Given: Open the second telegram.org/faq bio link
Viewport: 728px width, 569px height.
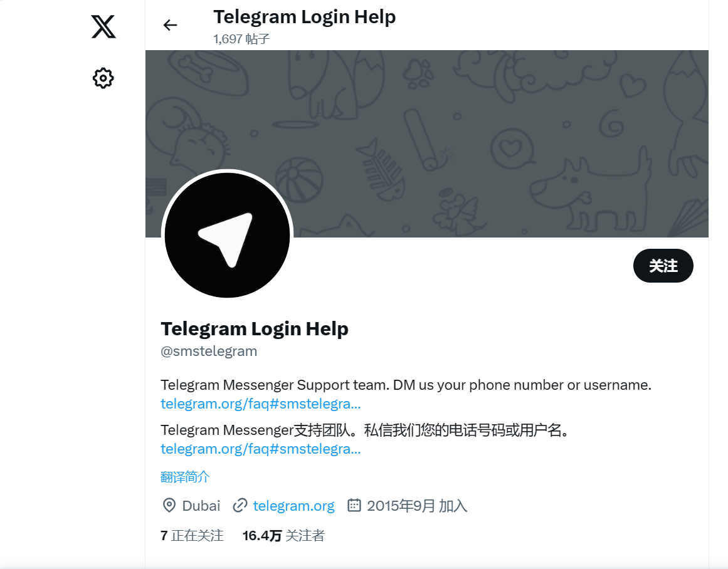Looking at the screenshot, I should tap(260, 449).
